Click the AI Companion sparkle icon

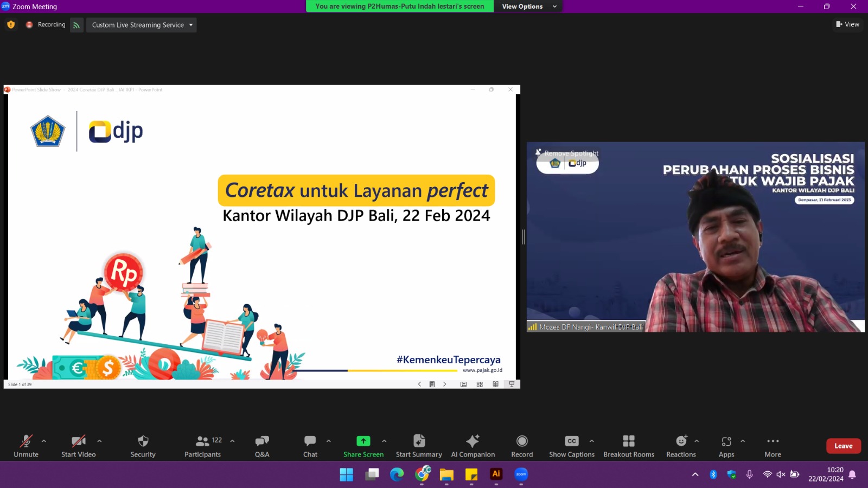473,441
